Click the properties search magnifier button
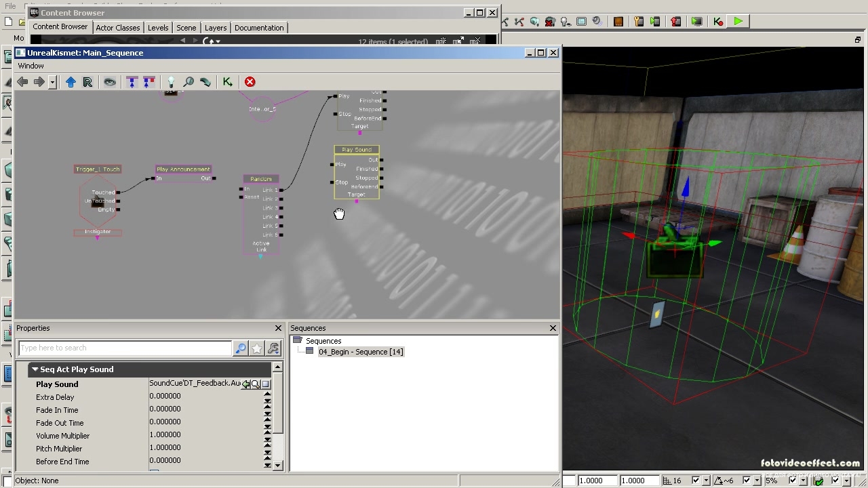Image resolution: width=868 pixels, height=488 pixels. (240, 348)
